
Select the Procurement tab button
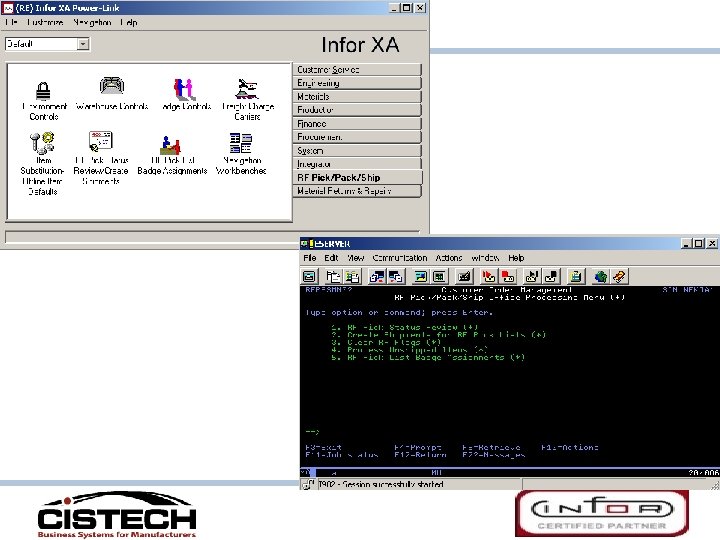click(357, 137)
